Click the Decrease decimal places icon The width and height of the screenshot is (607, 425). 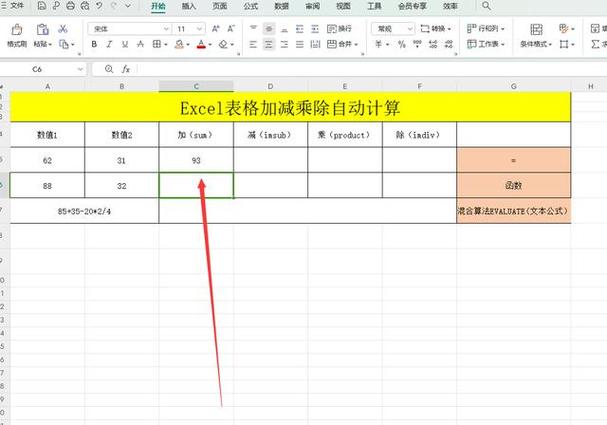click(448, 44)
